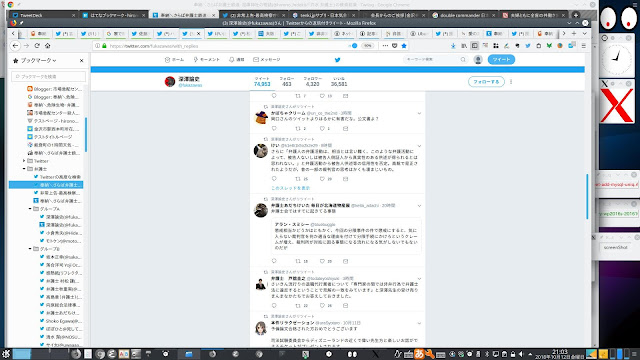Like the tweet quoting アラン・スミシー

[322, 261]
